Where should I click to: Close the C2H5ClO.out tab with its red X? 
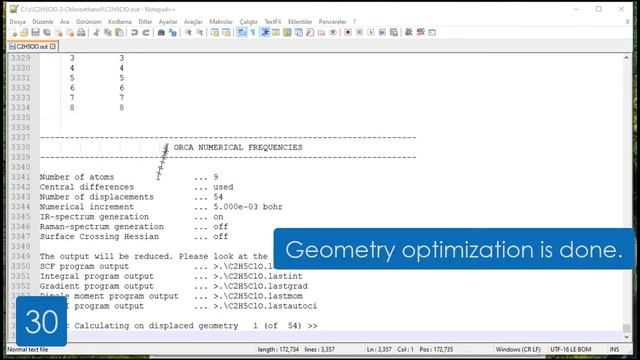pos(53,47)
